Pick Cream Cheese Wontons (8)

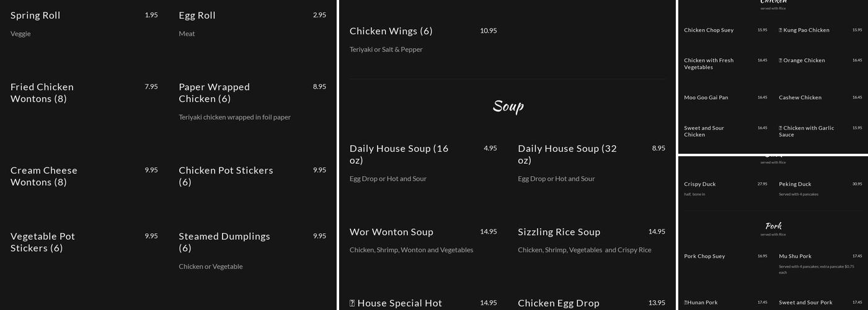click(44, 176)
